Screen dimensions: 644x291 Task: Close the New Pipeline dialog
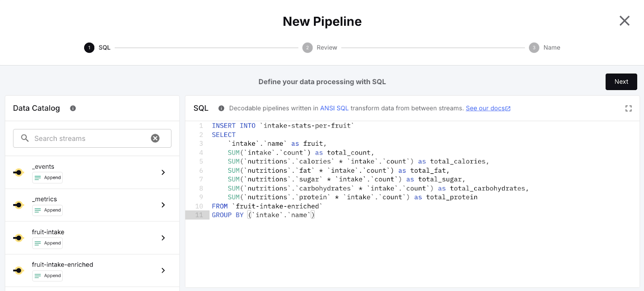coord(624,21)
